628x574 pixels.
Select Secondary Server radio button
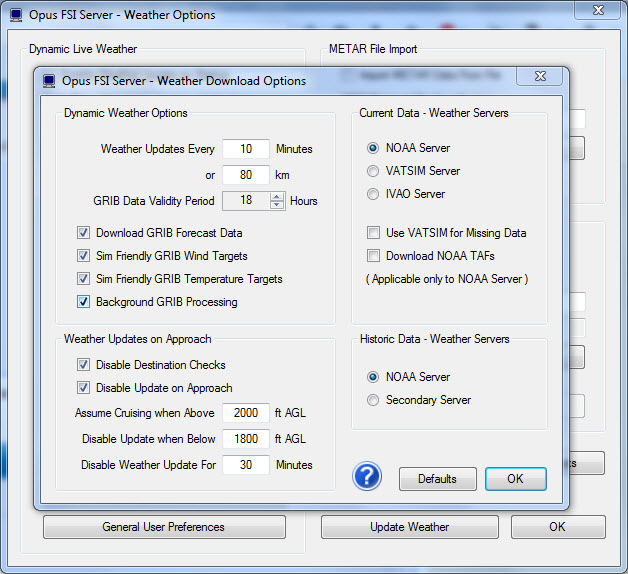[373, 400]
